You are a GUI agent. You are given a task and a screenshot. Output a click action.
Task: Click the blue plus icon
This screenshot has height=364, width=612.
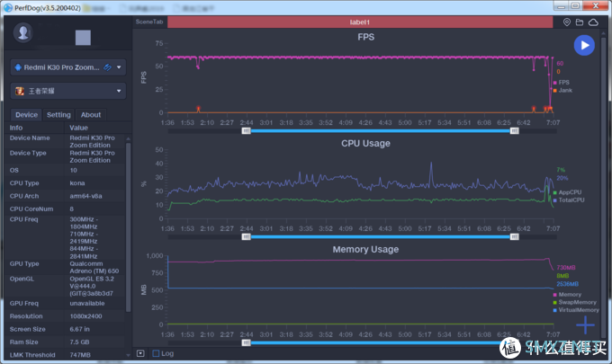point(585,324)
